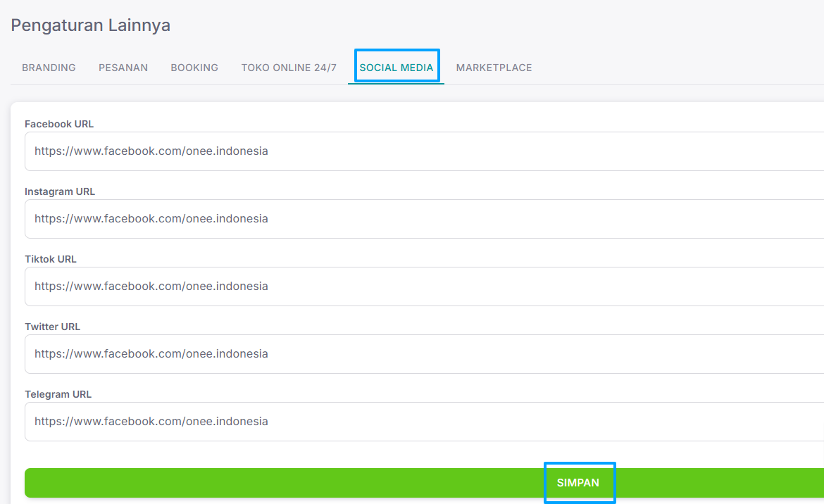Go to the Booking tab
The width and height of the screenshot is (824, 504).
tap(194, 68)
